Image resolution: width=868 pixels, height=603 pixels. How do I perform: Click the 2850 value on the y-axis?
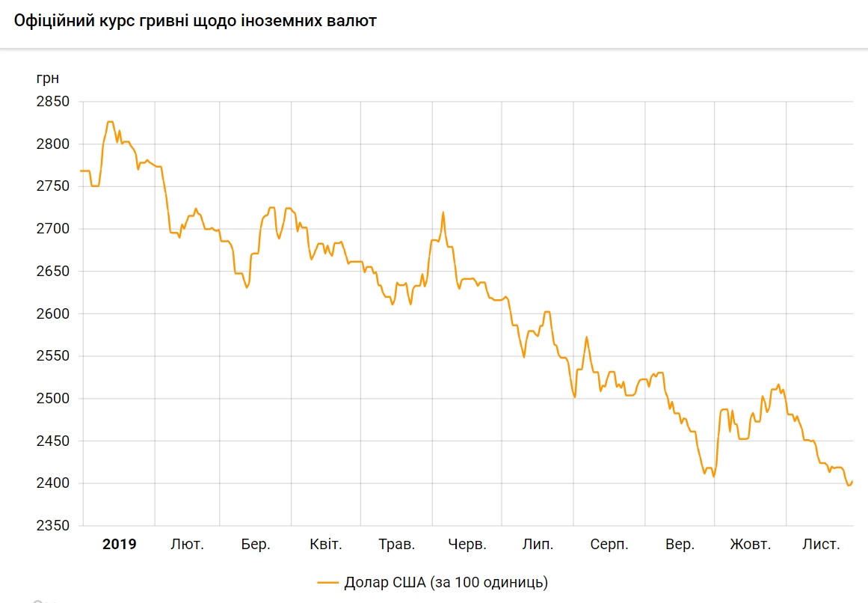pyautogui.click(x=52, y=102)
